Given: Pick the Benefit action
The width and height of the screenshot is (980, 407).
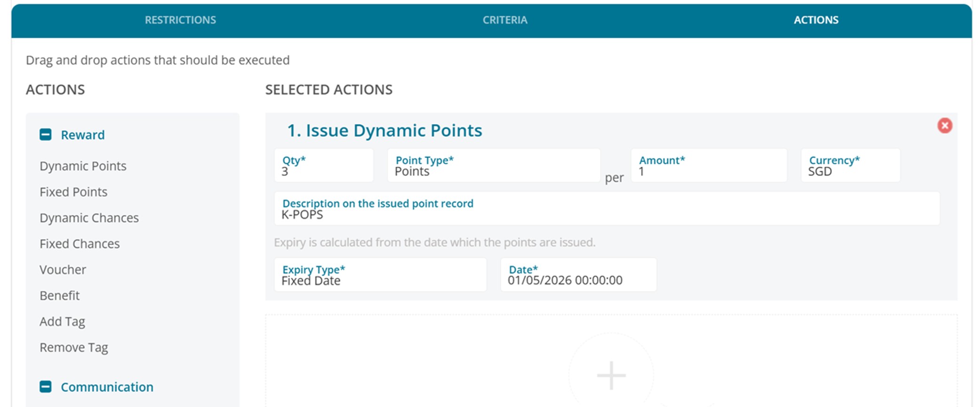Looking at the screenshot, I should pyautogui.click(x=59, y=295).
